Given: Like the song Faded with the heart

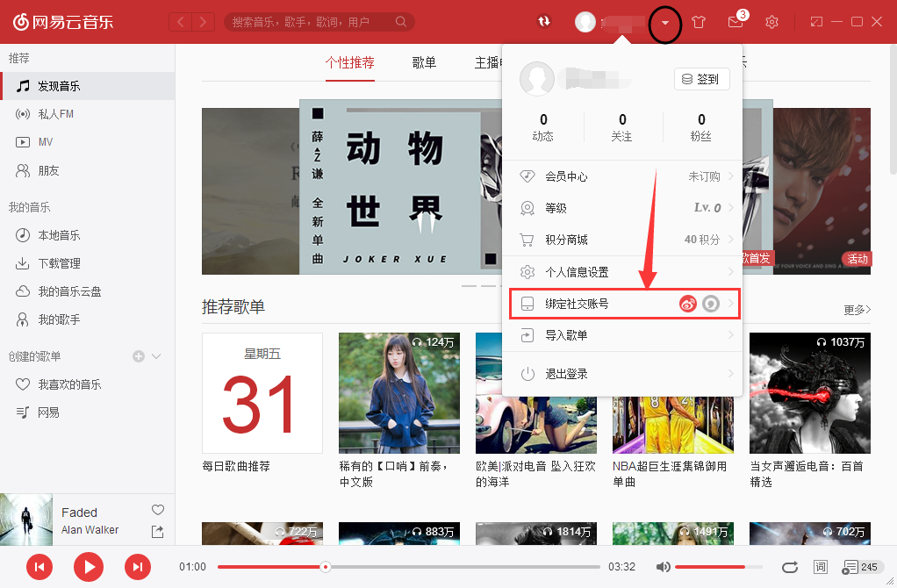Looking at the screenshot, I should click(157, 509).
